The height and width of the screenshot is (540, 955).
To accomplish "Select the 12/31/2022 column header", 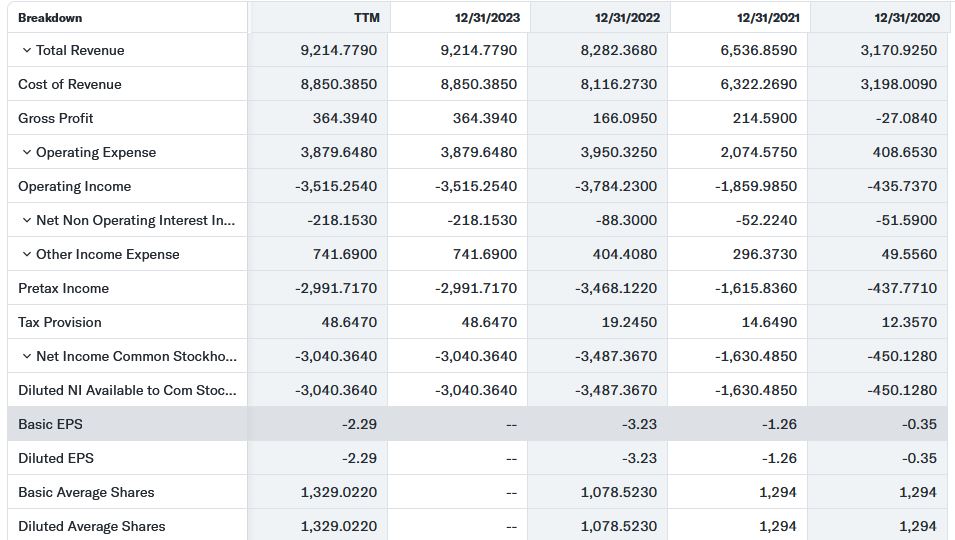I will pyautogui.click(x=627, y=18).
